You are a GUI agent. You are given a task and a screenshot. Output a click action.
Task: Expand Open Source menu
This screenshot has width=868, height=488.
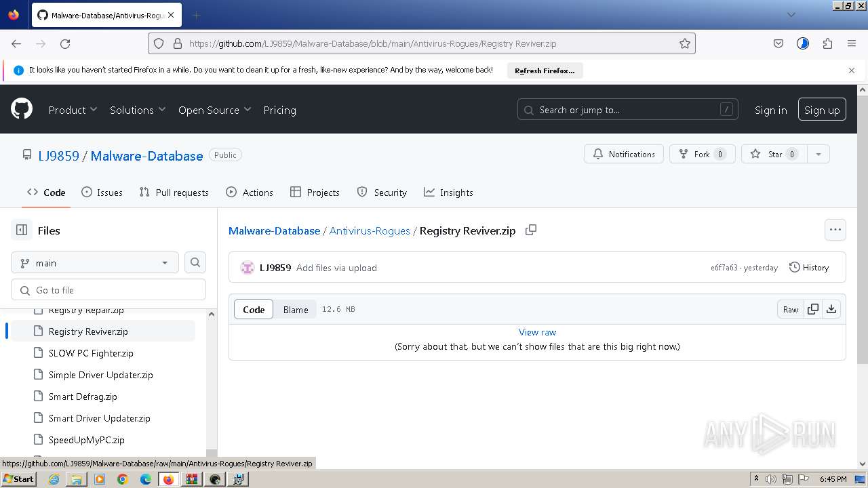tap(214, 110)
